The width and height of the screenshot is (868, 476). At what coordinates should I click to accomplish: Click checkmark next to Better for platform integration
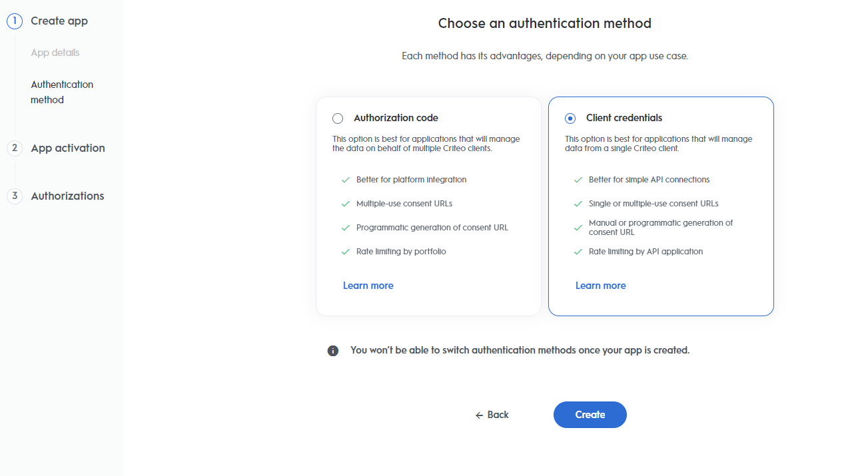(345, 180)
